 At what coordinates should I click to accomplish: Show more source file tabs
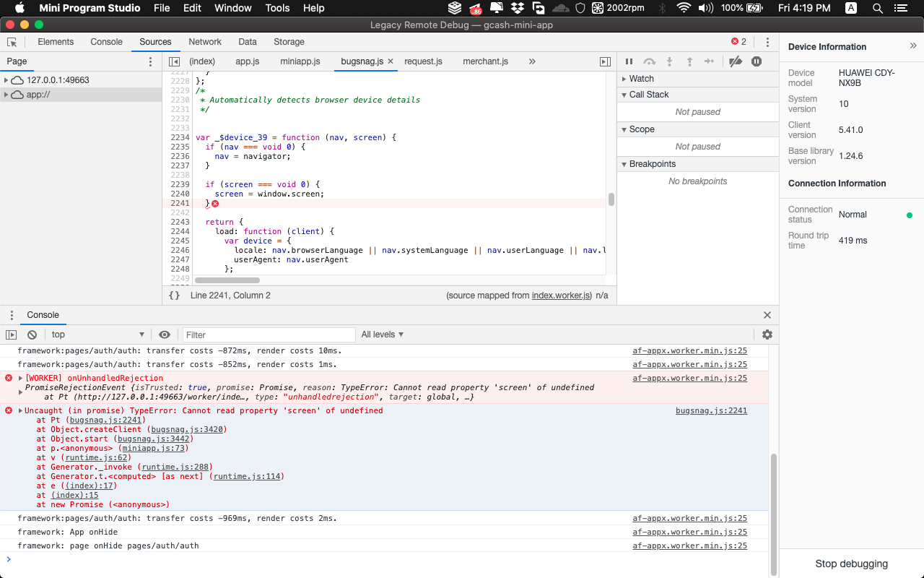pos(532,61)
